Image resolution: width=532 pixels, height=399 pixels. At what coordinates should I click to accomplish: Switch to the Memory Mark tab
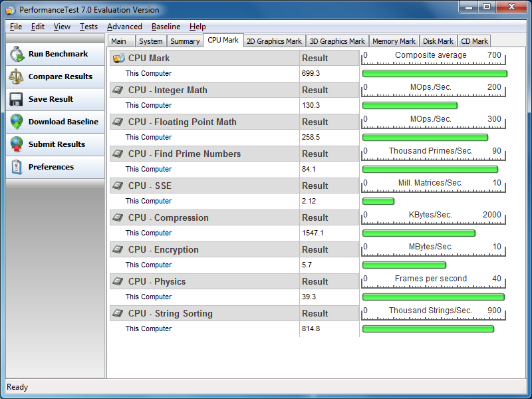[x=394, y=41]
